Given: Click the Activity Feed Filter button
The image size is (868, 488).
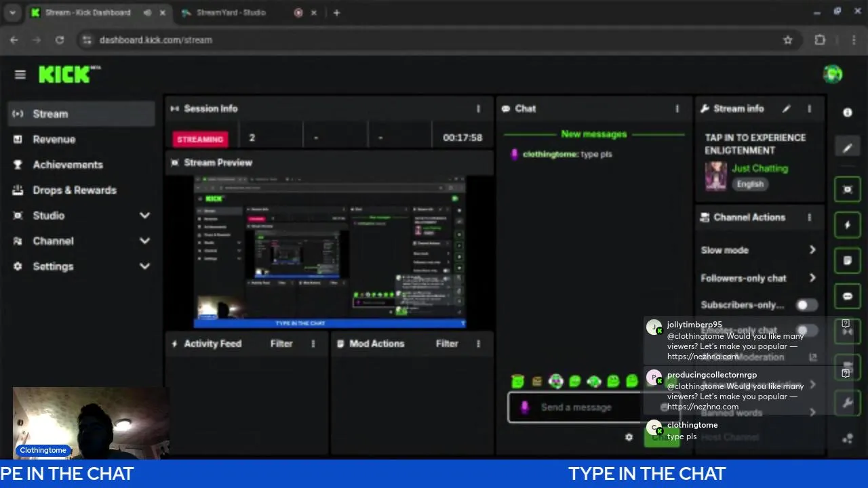Looking at the screenshot, I should tap(281, 344).
